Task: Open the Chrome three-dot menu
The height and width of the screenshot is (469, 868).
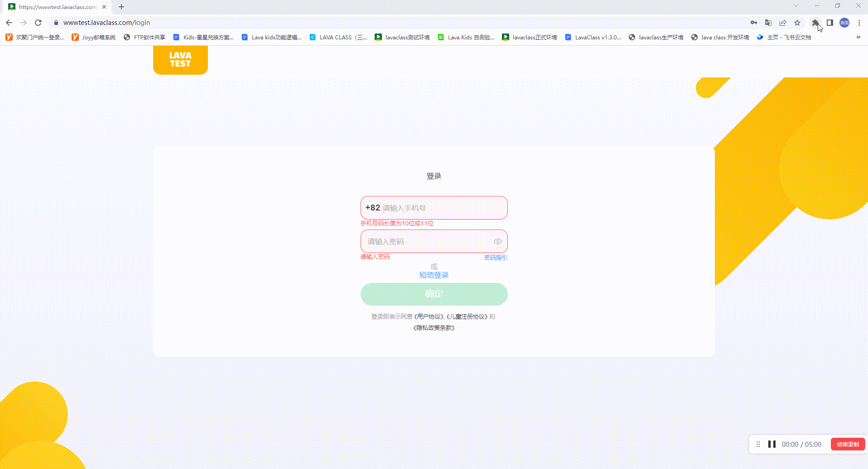Action: (x=859, y=23)
